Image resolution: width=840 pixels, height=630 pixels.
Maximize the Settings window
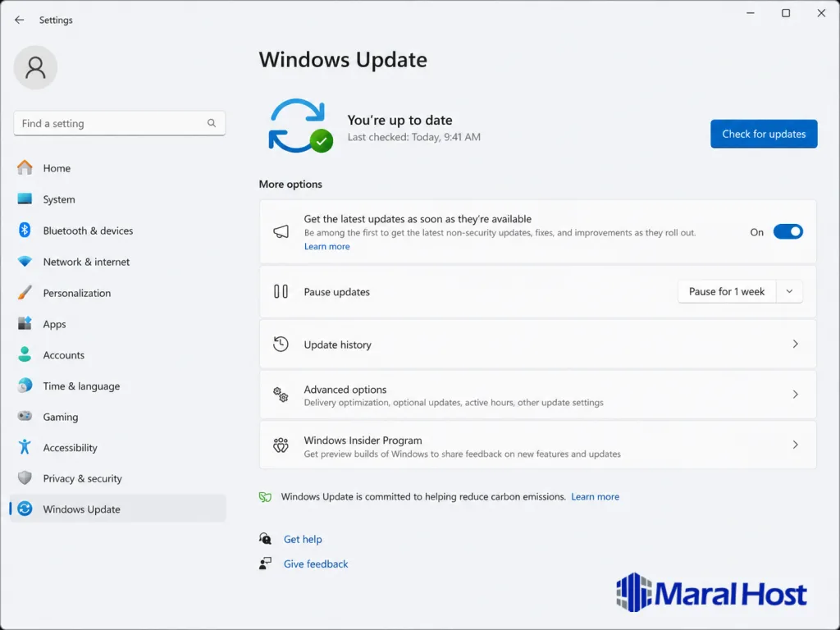coord(785,13)
